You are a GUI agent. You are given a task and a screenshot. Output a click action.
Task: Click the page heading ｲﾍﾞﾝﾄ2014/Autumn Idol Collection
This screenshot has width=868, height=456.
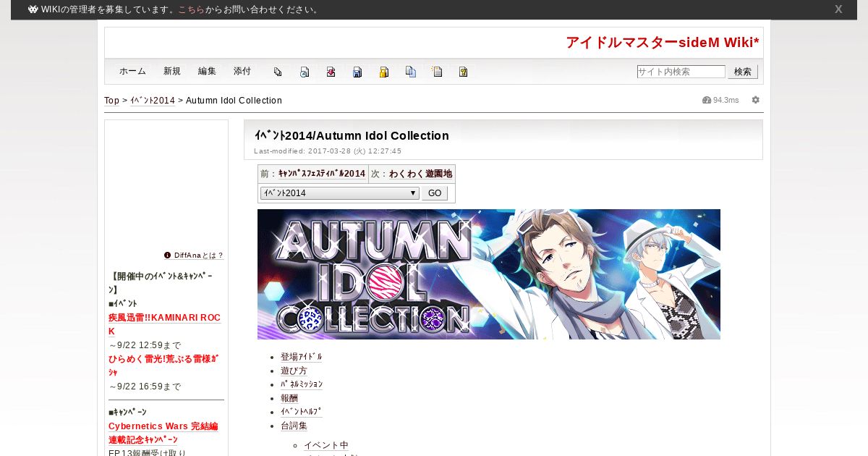pyautogui.click(x=352, y=135)
